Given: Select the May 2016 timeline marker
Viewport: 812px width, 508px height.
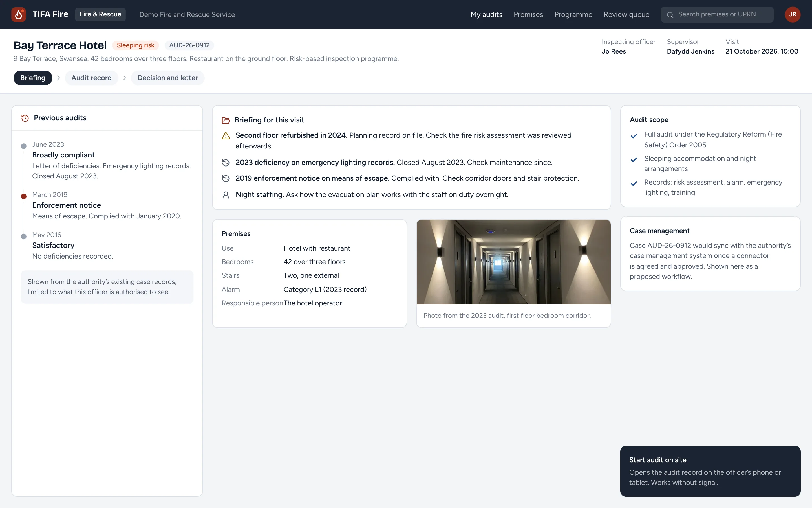Looking at the screenshot, I should 23,237.
